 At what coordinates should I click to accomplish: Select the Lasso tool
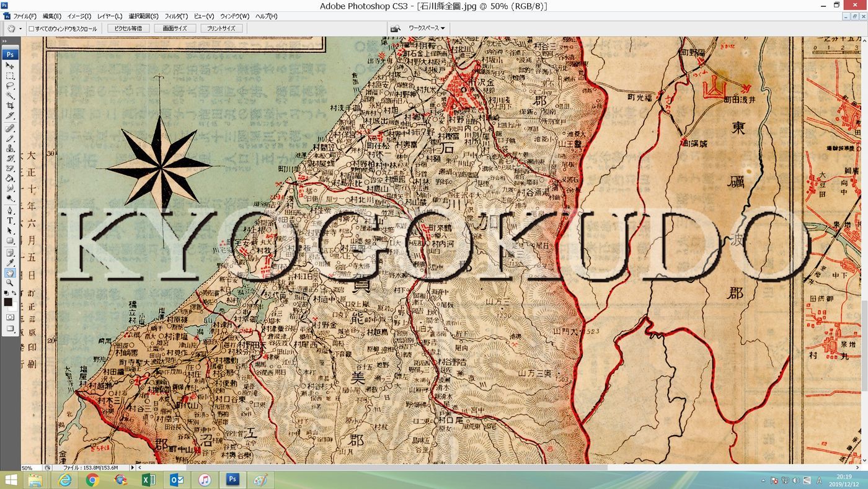10,86
